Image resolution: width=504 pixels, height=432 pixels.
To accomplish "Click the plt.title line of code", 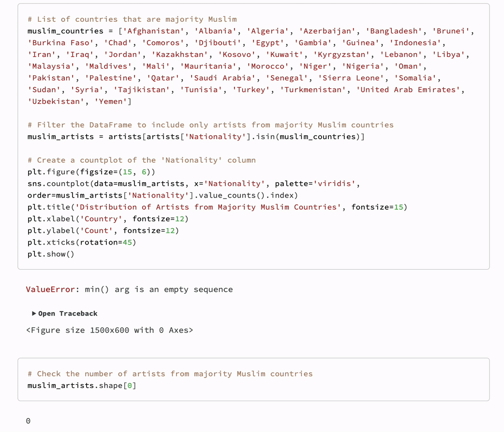I will [x=217, y=207].
